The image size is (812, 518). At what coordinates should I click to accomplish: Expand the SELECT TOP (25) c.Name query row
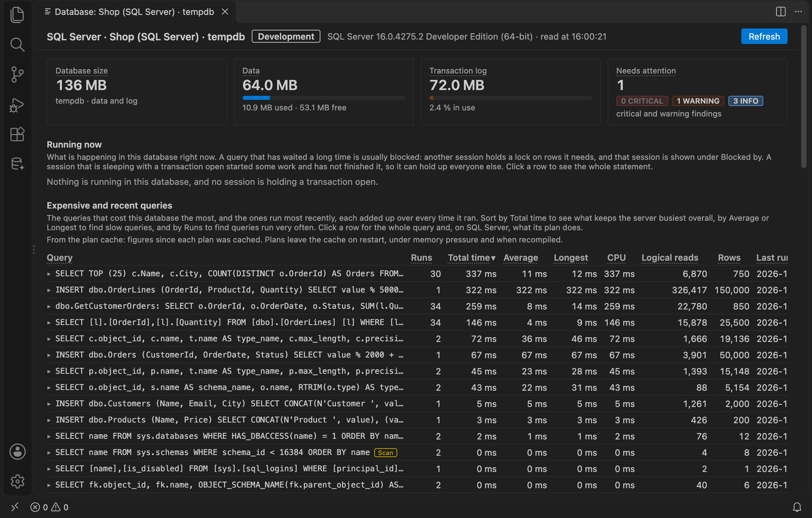coord(417,274)
